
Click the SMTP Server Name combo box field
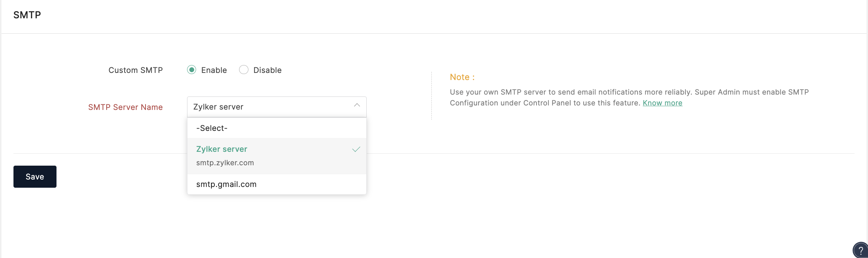point(276,107)
